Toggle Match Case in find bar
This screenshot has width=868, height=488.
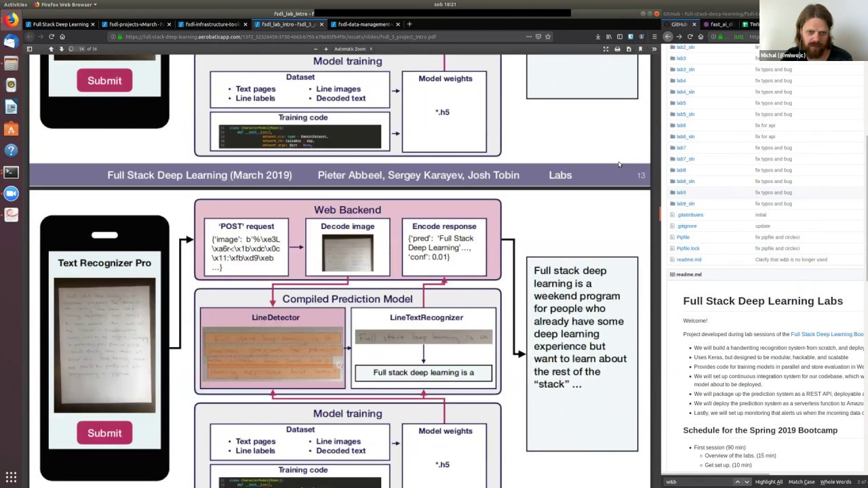point(801,482)
